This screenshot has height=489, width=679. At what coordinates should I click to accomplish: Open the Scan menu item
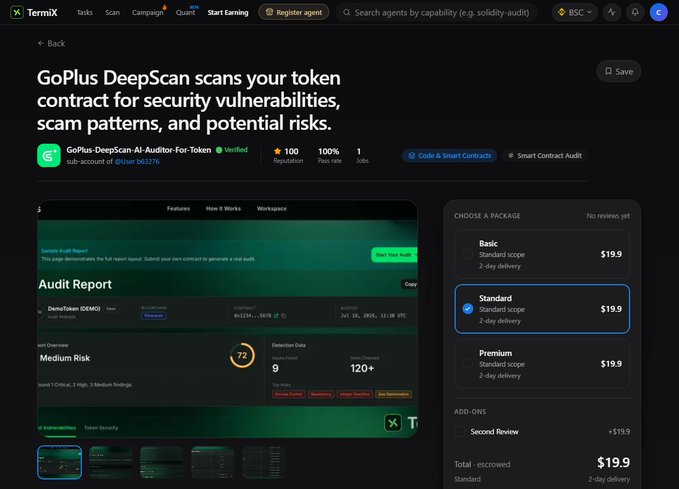(x=113, y=13)
